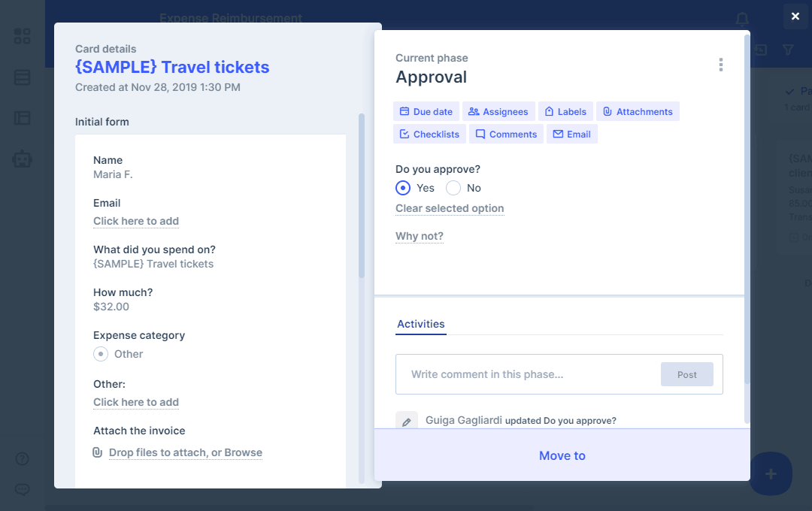Switch to the Activities tab
812x511 pixels.
(x=421, y=324)
